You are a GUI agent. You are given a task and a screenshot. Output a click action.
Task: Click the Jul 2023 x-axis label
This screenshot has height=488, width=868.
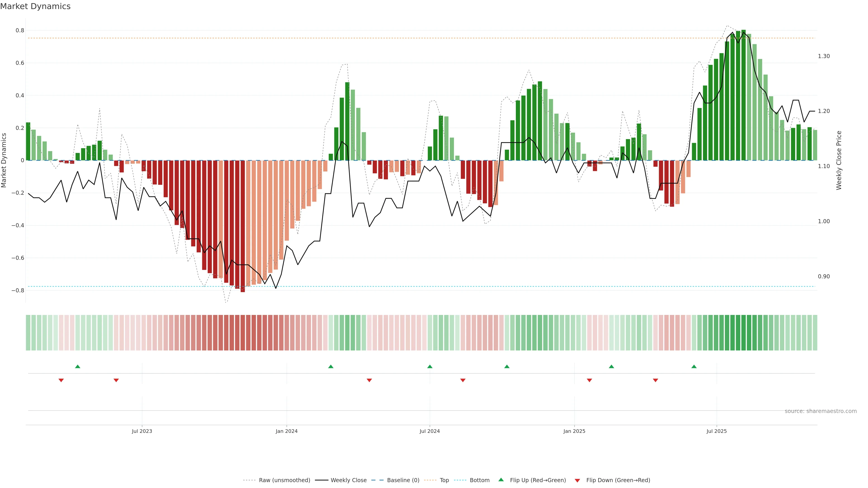click(x=142, y=431)
